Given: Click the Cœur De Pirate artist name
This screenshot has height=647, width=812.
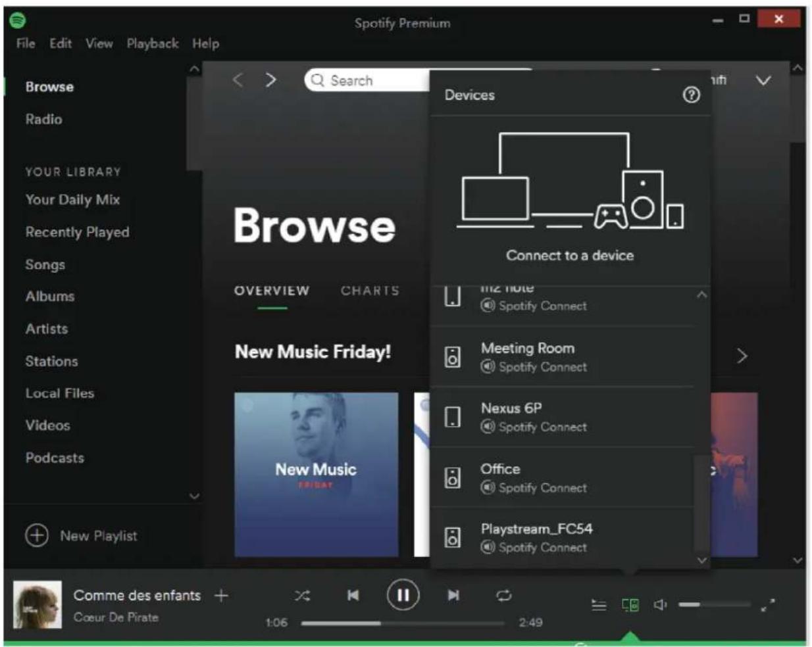Looking at the screenshot, I should pos(116,617).
